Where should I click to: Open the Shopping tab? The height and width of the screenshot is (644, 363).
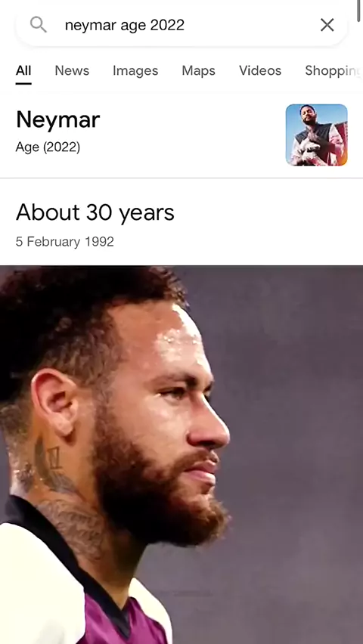point(333,70)
